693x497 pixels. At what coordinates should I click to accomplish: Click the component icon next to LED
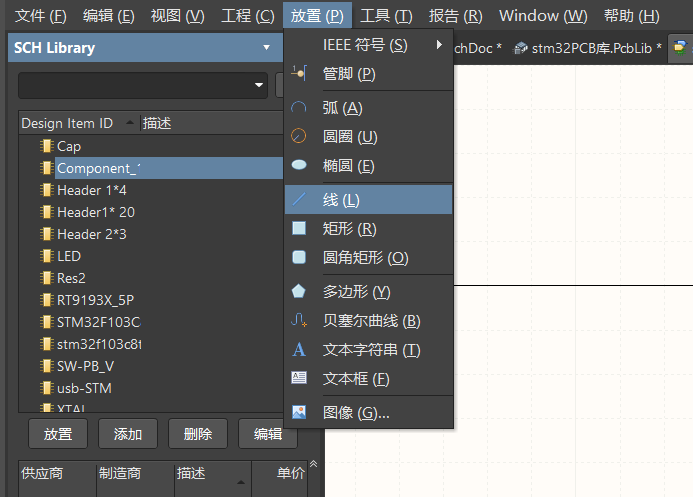(46, 256)
